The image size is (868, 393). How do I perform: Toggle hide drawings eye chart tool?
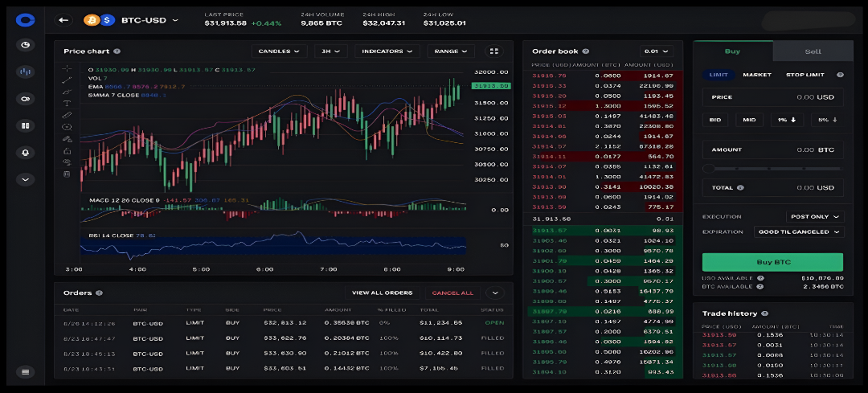coord(67,162)
